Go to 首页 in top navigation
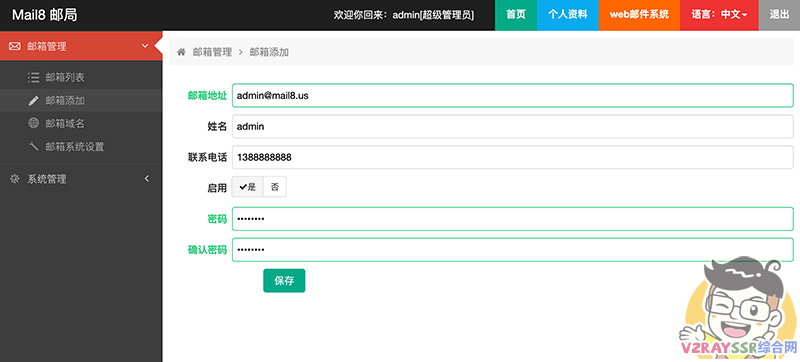Screen dimensions: 800x362 tap(516, 15)
